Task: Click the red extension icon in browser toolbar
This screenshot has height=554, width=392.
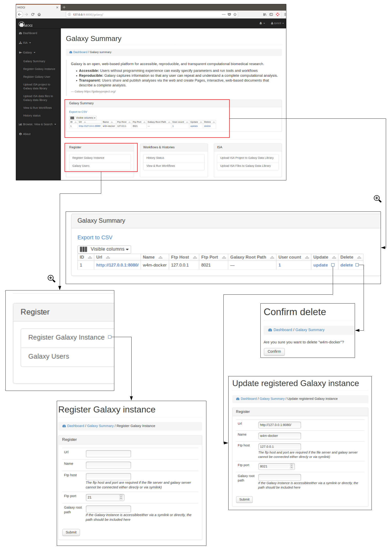Action: pyautogui.click(x=278, y=15)
